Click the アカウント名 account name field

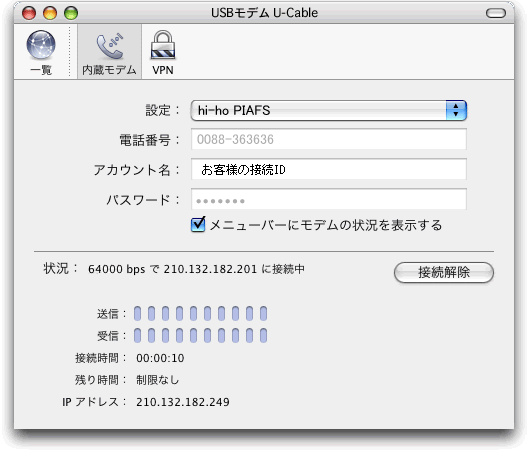pos(329,169)
